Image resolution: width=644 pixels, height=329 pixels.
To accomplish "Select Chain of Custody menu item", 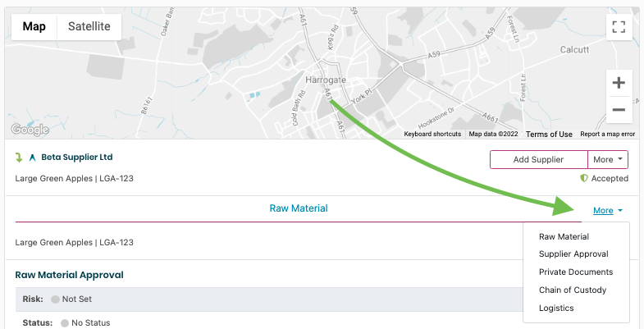I will (x=573, y=290).
